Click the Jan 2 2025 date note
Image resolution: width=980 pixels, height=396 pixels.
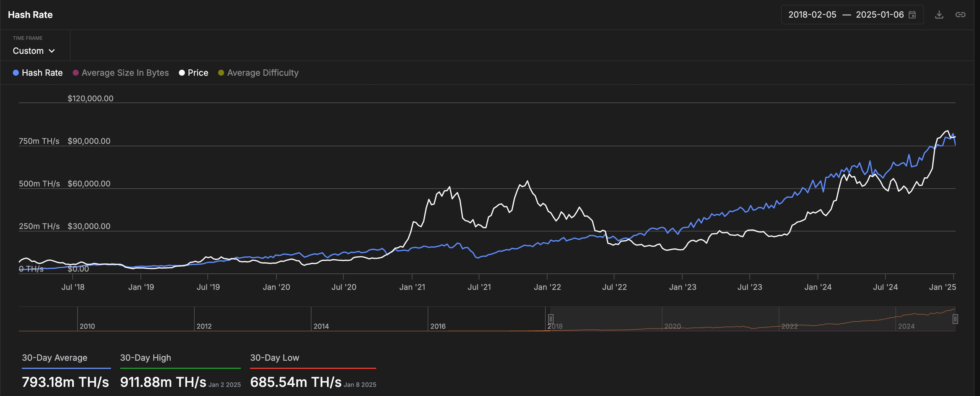coord(224,384)
